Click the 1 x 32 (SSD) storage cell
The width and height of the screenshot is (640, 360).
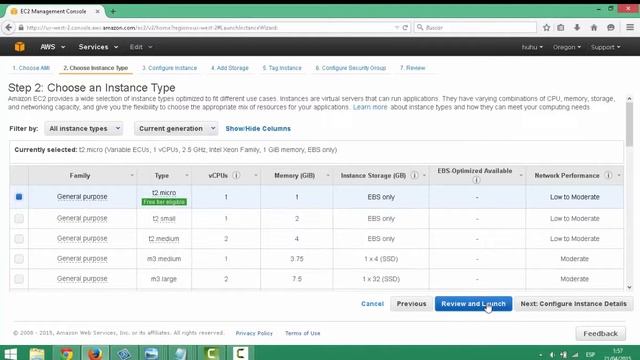[381, 279]
